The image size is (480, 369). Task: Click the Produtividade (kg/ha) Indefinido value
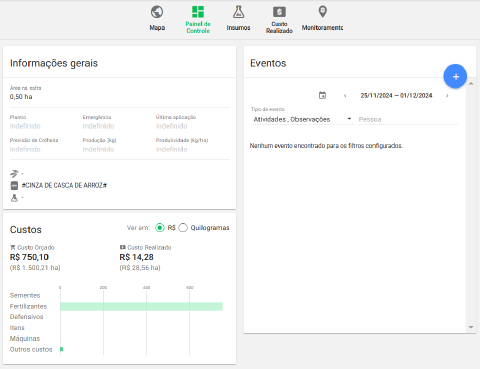tap(172, 149)
